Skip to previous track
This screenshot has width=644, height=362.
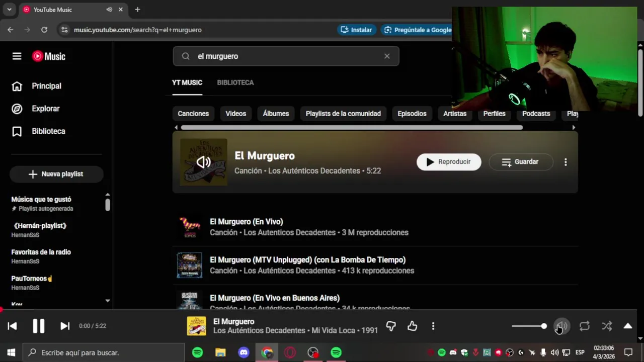(x=13, y=326)
